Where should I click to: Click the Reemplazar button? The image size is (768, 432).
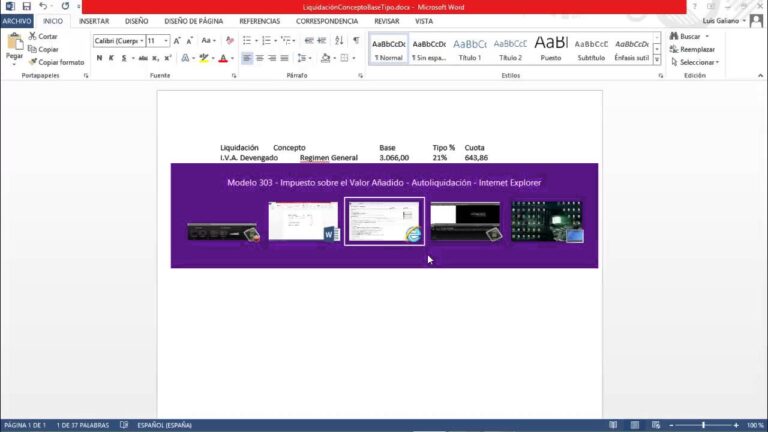[x=693, y=49]
